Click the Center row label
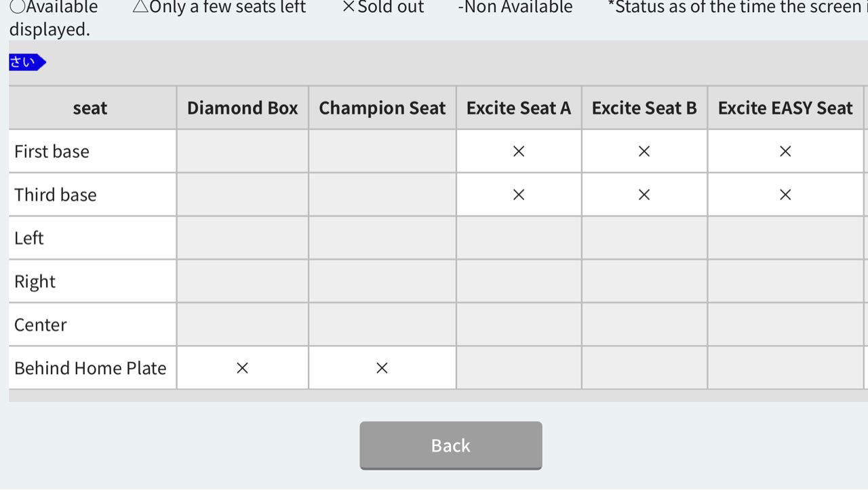Viewport: 868px width, 490px height. (41, 325)
